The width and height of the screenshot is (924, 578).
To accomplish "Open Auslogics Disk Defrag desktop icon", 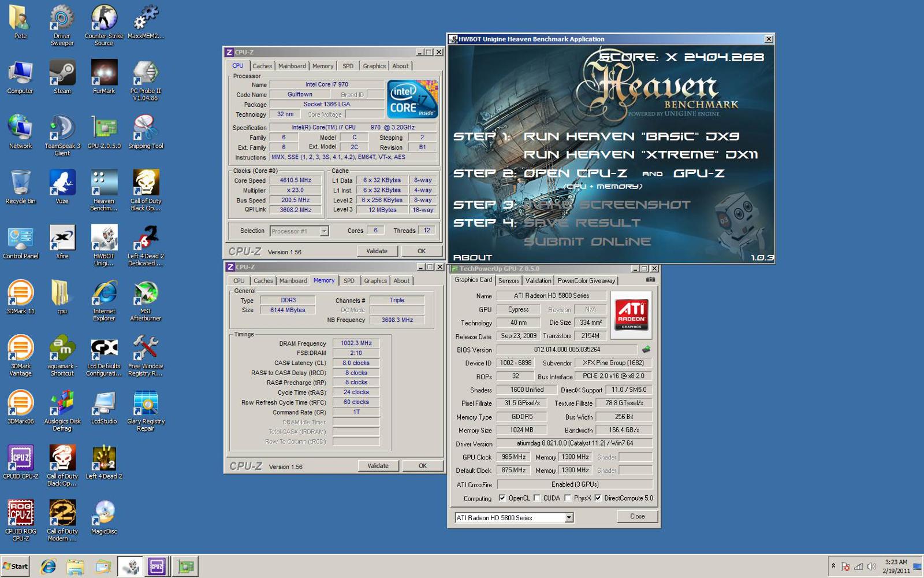I will (62, 410).
